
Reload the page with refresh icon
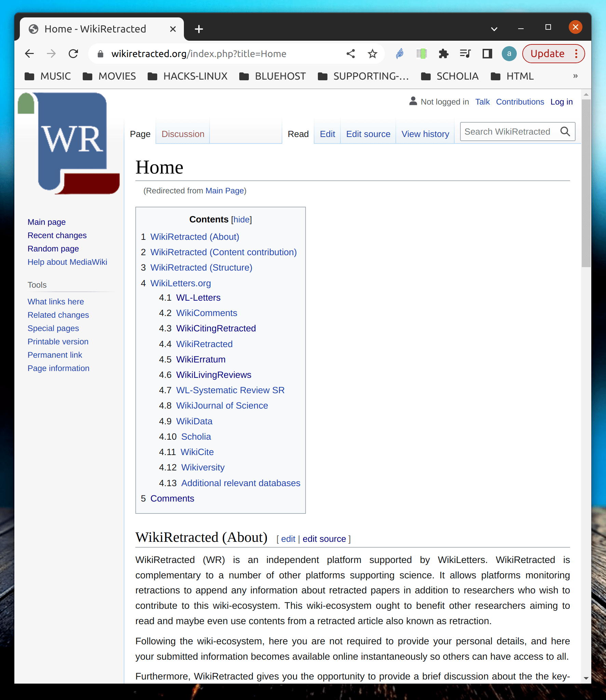pos(73,54)
